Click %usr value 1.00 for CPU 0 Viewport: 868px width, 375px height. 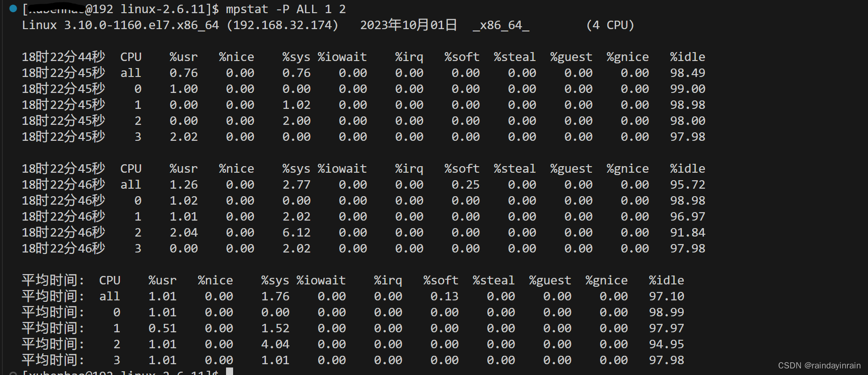click(184, 89)
